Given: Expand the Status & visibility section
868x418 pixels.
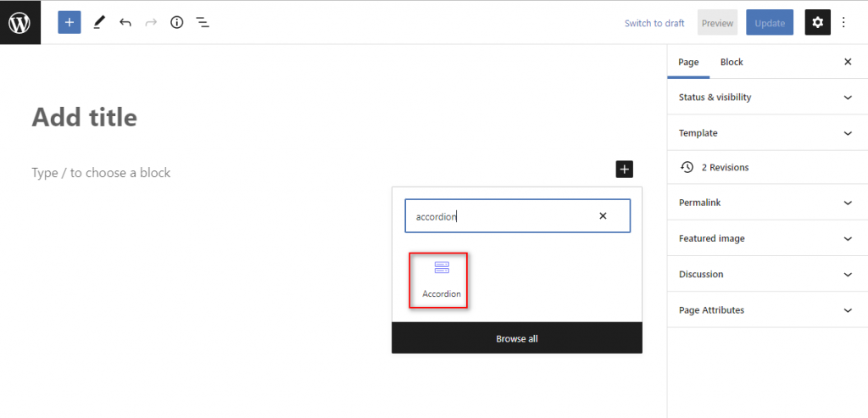Looking at the screenshot, I should tap(767, 97).
